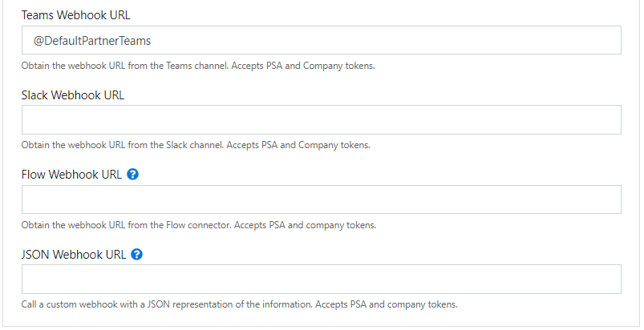This screenshot has width=644, height=330.
Task: Click 'Accepts PSA and Company tokens' under Teams
Action: [x=303, y=66]
